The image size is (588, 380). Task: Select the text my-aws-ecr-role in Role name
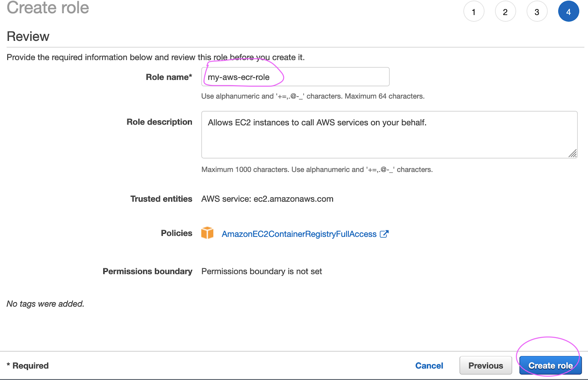[238, 77]
